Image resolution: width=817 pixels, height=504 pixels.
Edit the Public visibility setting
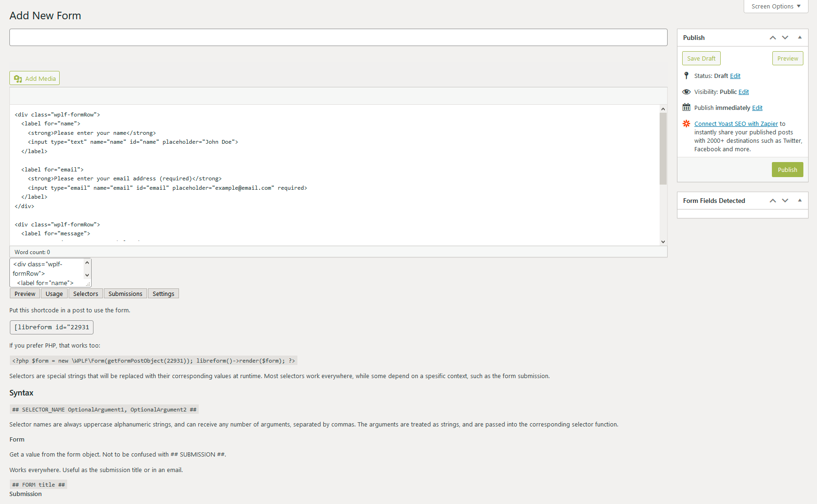[x=744, y=92]
